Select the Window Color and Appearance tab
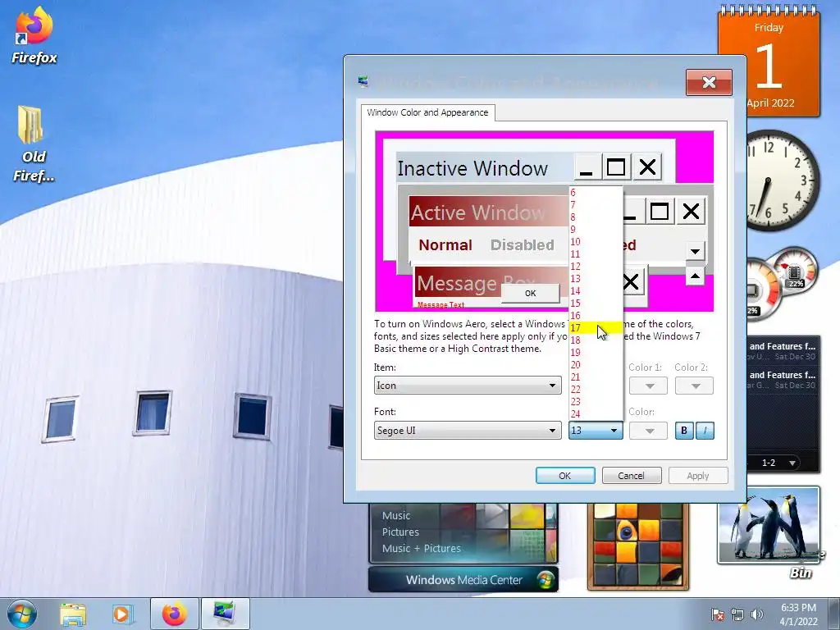 [x=427, y=112]
